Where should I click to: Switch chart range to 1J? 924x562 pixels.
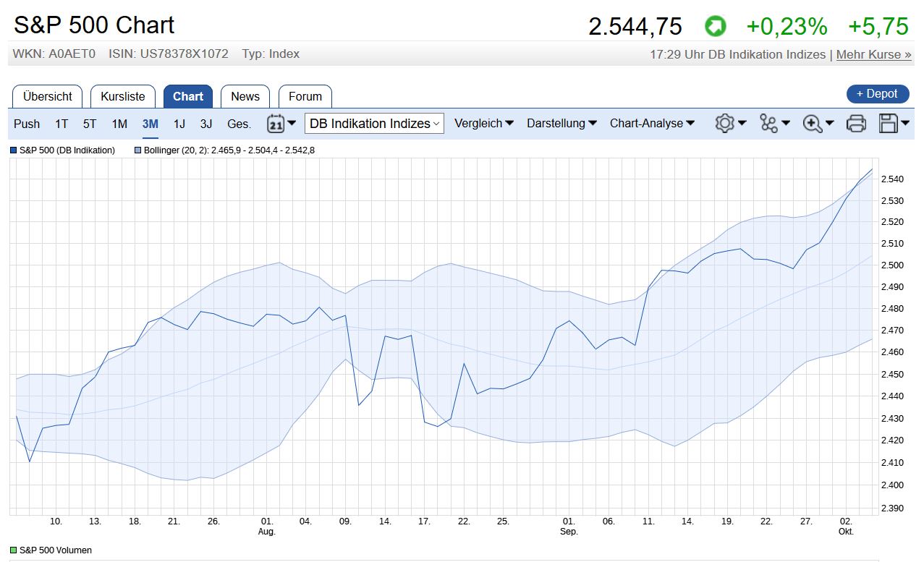point(179,124)
